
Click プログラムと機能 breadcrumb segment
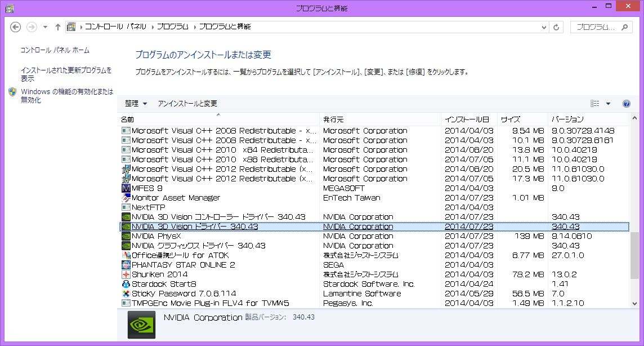(x=225, y=26)
